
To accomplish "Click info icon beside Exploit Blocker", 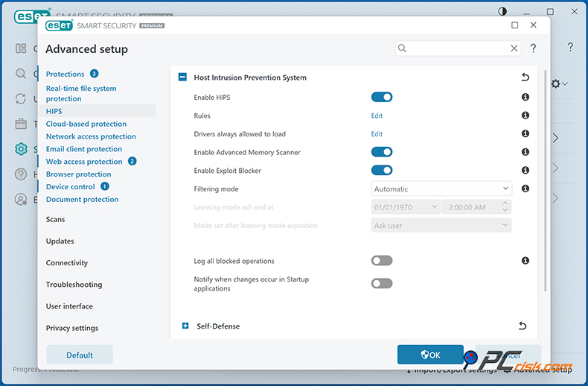I will point(525,171).
